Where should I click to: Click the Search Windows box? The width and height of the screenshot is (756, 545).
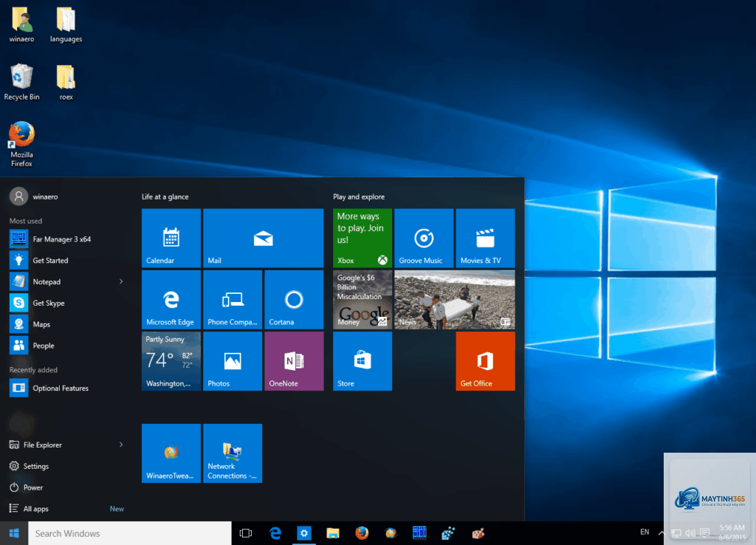[x=130, y=533]
